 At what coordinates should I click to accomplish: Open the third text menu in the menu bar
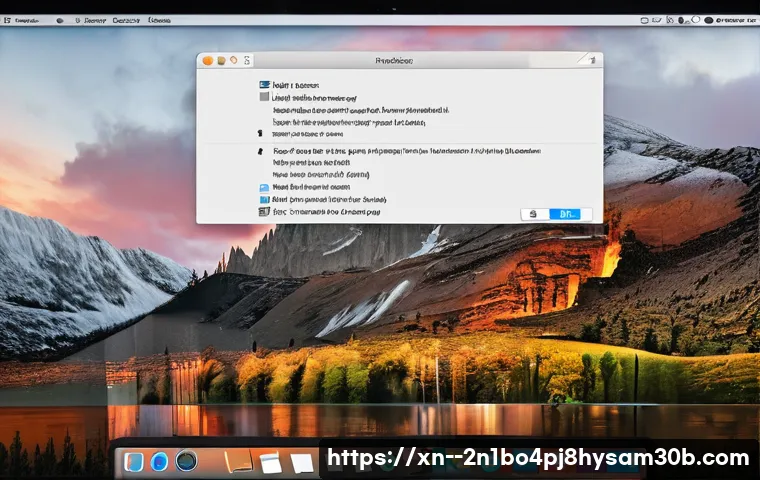[x=126, y=19]
